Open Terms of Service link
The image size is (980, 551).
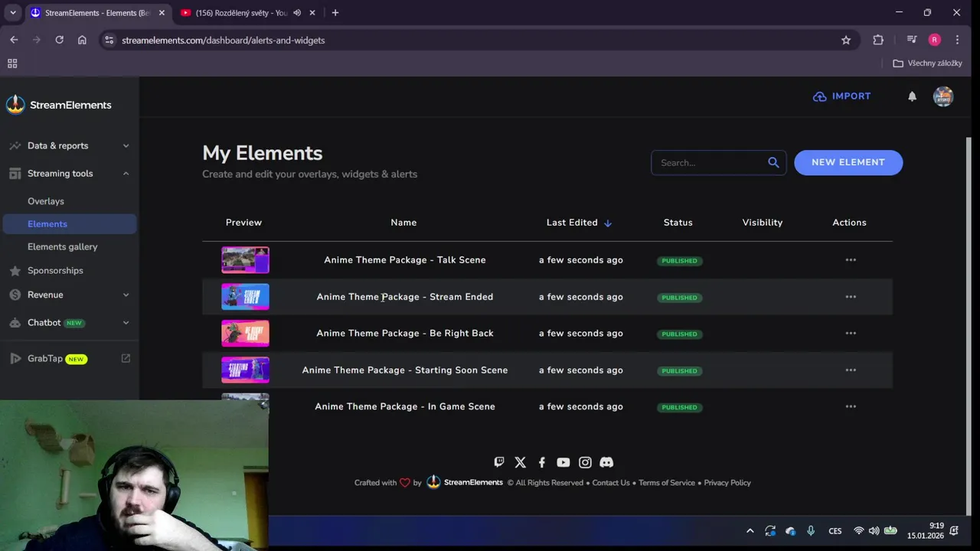click(x=667, y=483)
